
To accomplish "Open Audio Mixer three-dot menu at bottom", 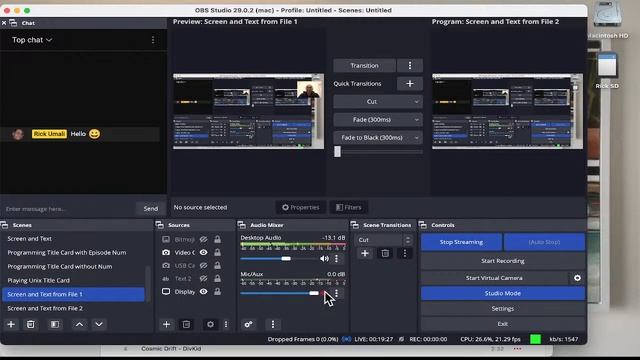I will point(273,324).
